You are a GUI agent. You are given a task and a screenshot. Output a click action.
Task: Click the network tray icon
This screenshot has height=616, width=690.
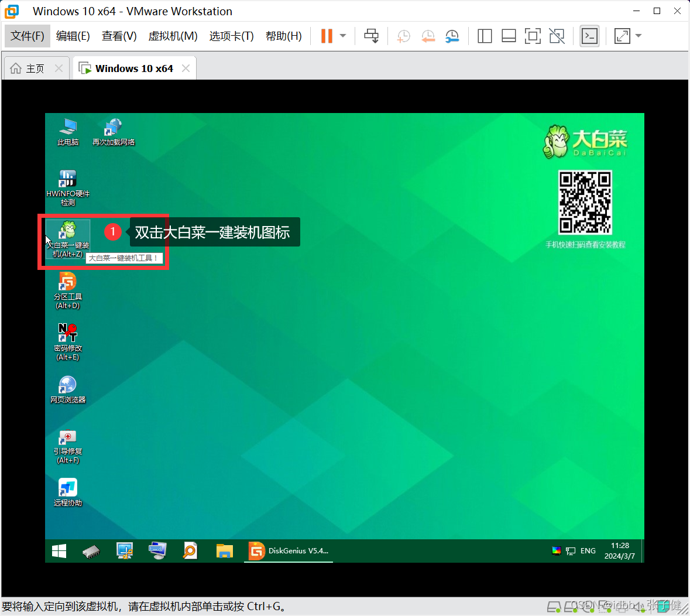point(571,551)
